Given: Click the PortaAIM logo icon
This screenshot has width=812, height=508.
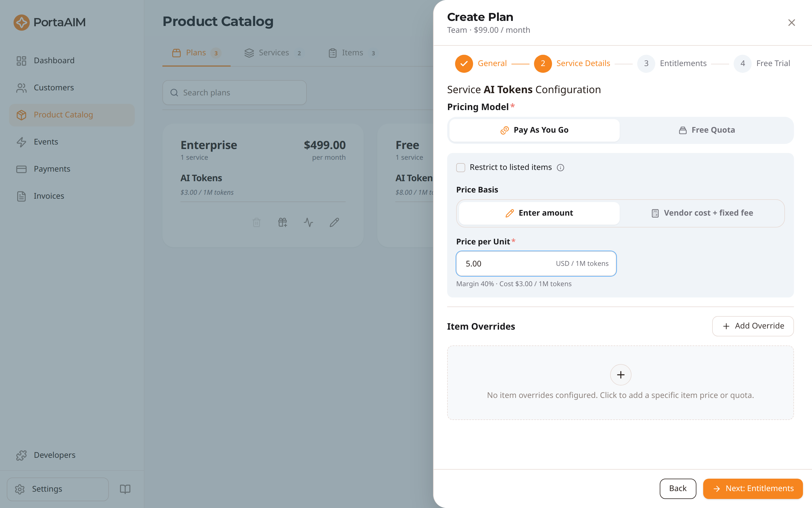Looking at the screenshot, I should click(21, 23).
